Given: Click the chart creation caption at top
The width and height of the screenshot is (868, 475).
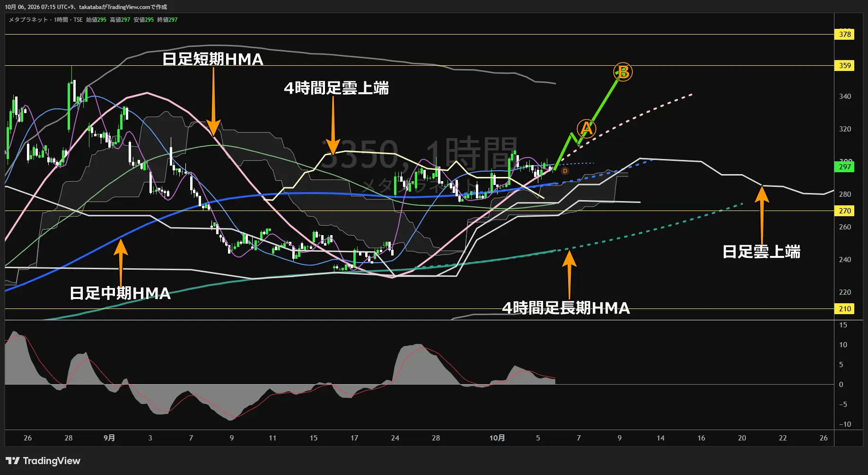Looking at the screenshot, I should 86,7.
